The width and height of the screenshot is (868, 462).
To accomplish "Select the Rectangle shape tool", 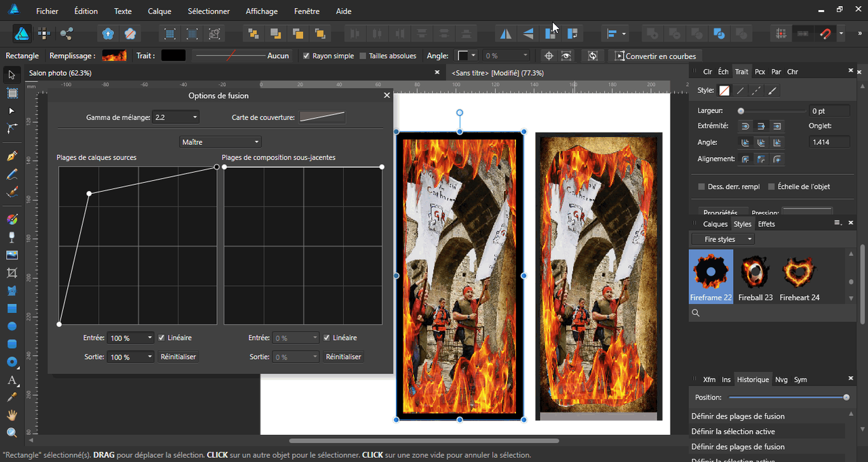I will tap(12, 308).
